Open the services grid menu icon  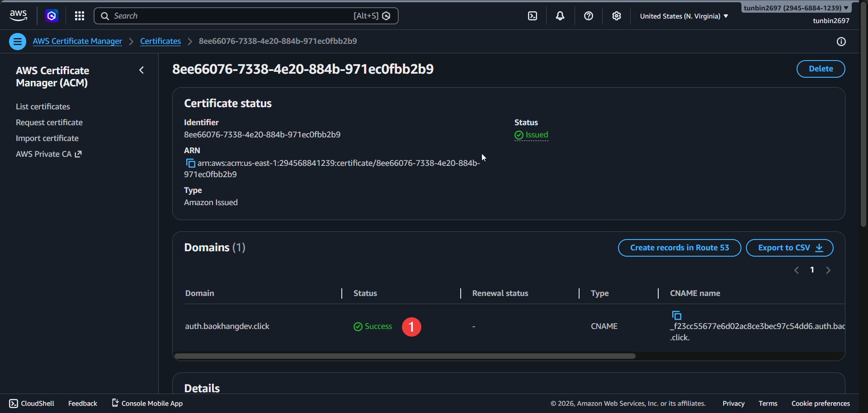(x=80, y=16)
